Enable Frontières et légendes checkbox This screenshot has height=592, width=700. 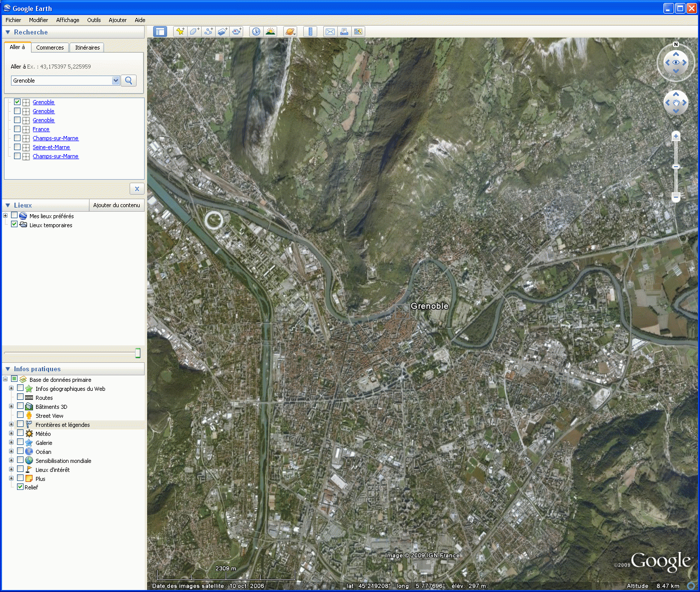coord(20,424)
